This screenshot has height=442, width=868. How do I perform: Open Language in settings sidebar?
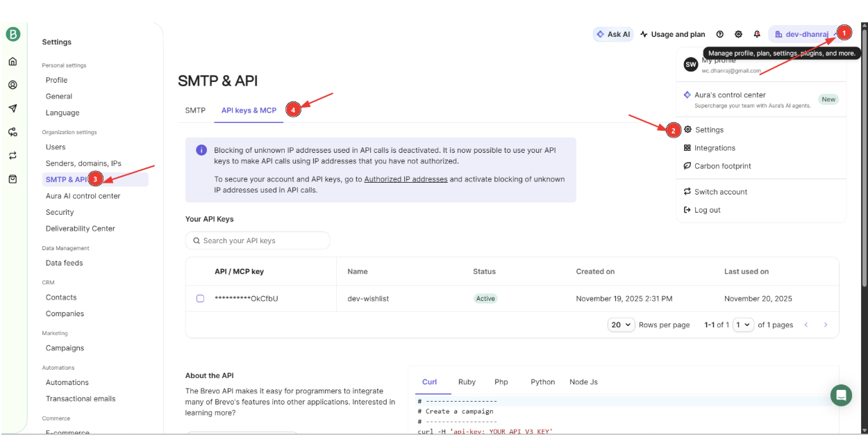click(62, 113)
